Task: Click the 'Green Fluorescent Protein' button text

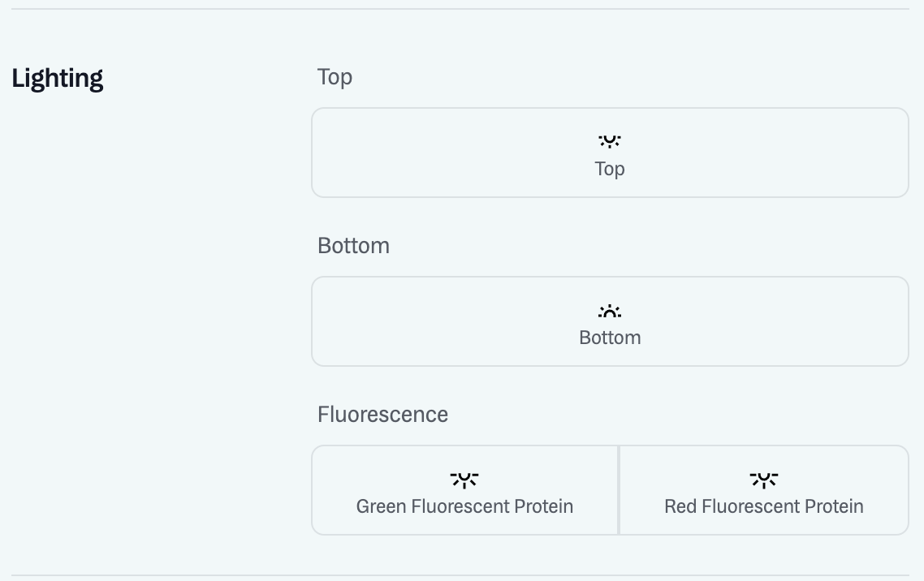Action: pos(464,506)
